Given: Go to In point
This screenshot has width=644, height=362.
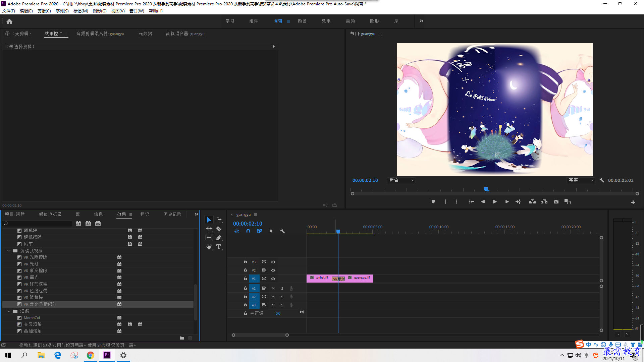Looking at the screenshot, I should [x=471, y=202].
